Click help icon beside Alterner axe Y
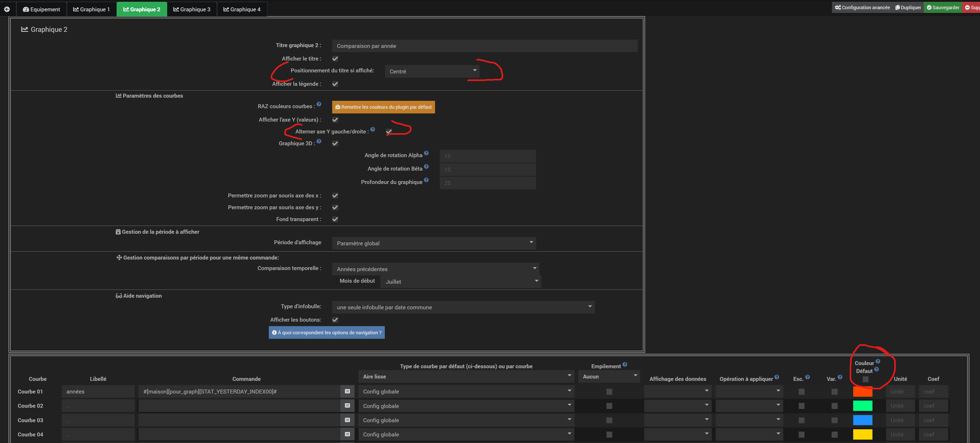 click(x=372, y=130)
